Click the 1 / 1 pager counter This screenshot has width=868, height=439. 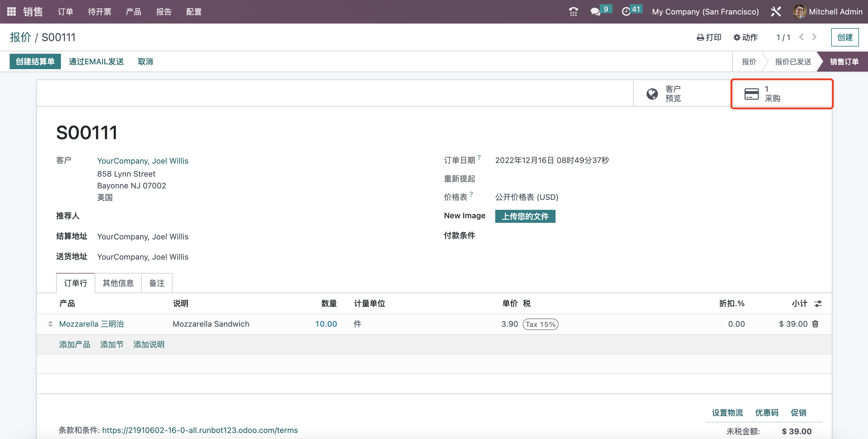click(784, 37)
